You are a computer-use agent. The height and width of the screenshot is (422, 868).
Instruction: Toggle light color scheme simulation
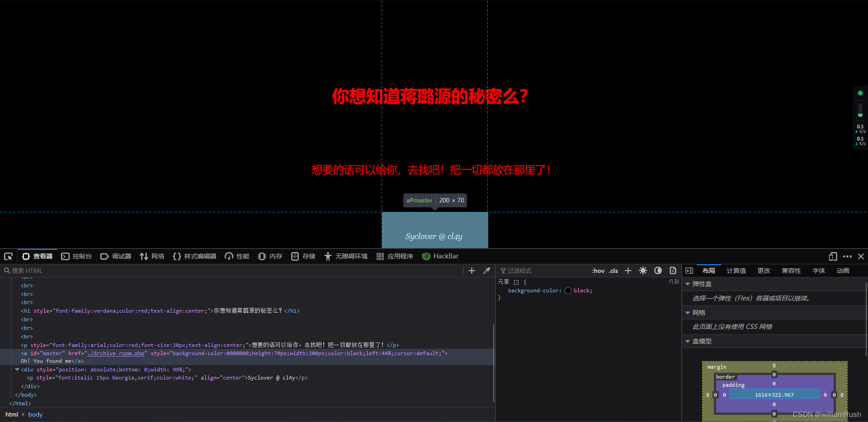point(643,271)
